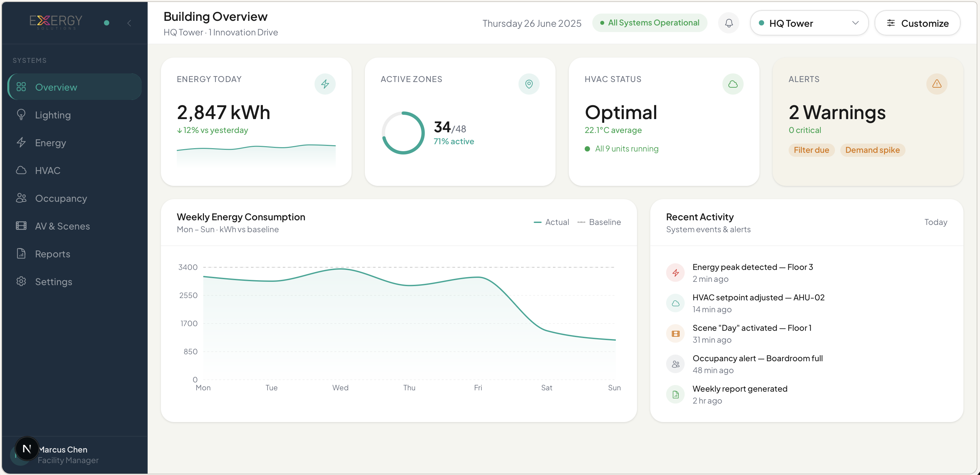
Task: Click the Demand spike alert tag
Action: coord(872,150)
